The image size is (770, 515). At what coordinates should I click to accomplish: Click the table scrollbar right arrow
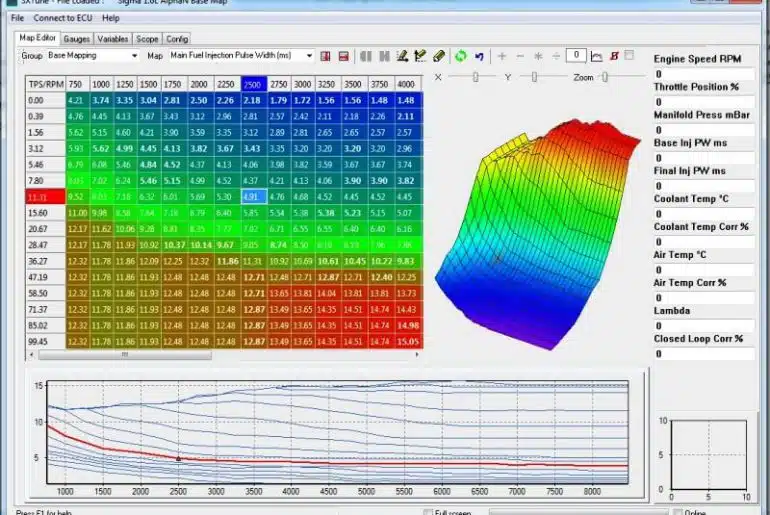pos(417,354)
